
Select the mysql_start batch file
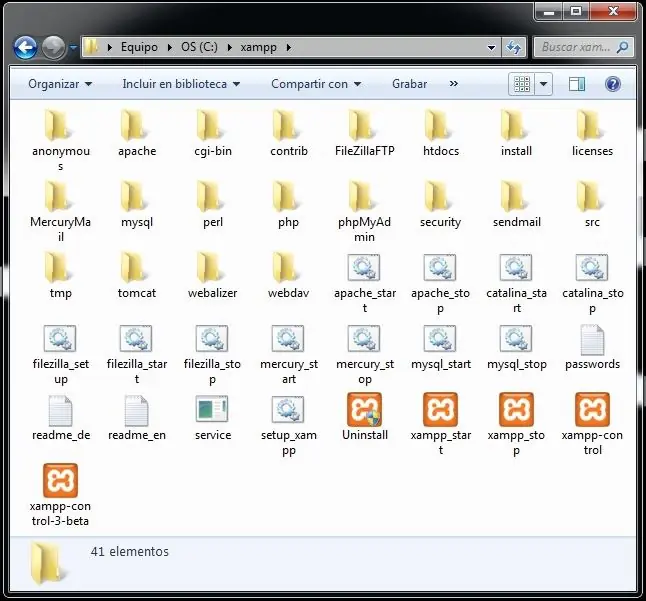point(440,339)
